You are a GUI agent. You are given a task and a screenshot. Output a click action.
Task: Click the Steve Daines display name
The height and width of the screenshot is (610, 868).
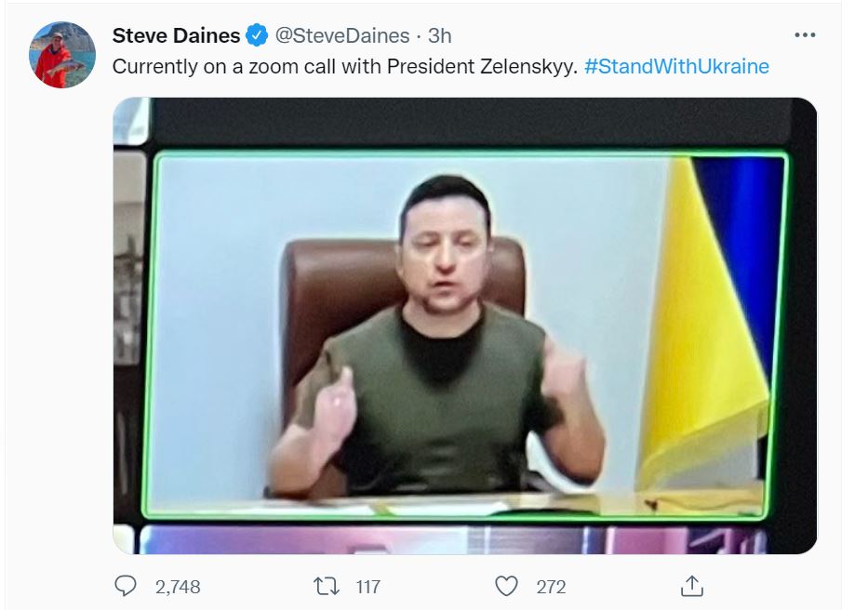point(176,35)
